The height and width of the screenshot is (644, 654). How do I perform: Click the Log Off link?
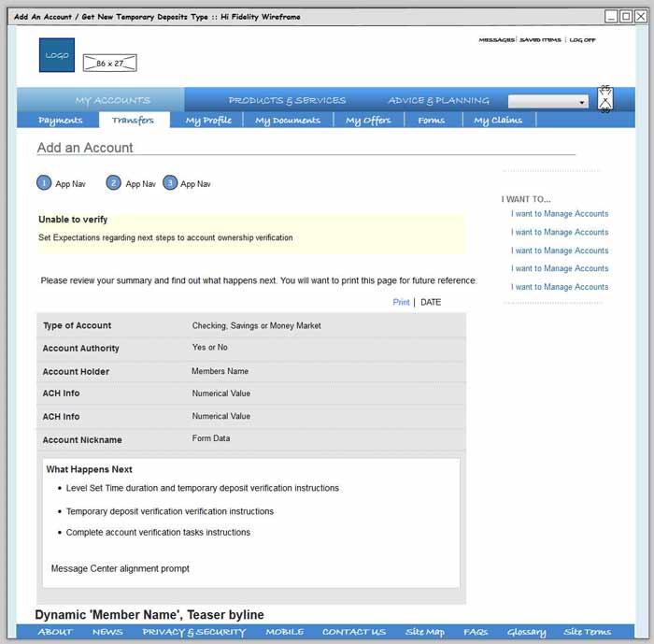point(582,40)
